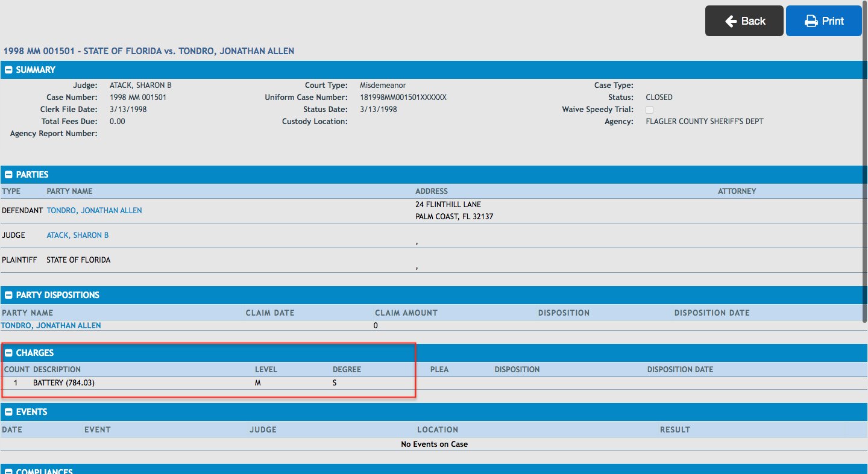Collapse the Summary section

point(9,70)
